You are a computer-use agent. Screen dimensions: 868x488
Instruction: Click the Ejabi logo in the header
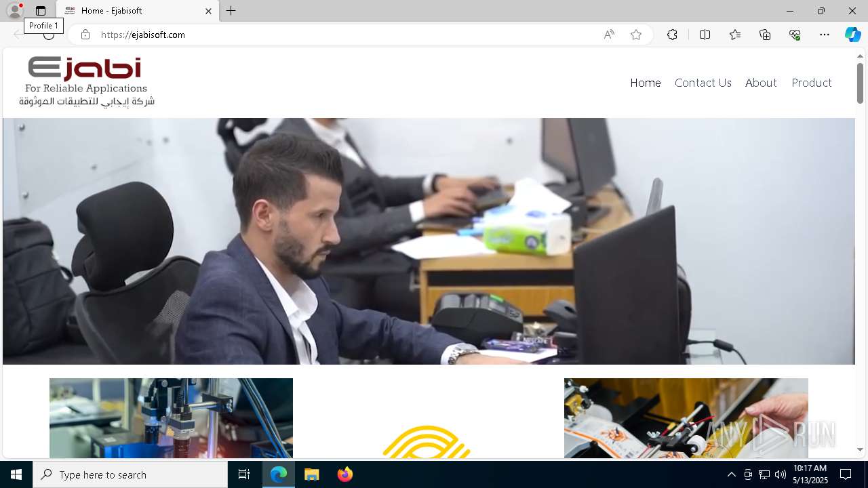click(87, 82)
